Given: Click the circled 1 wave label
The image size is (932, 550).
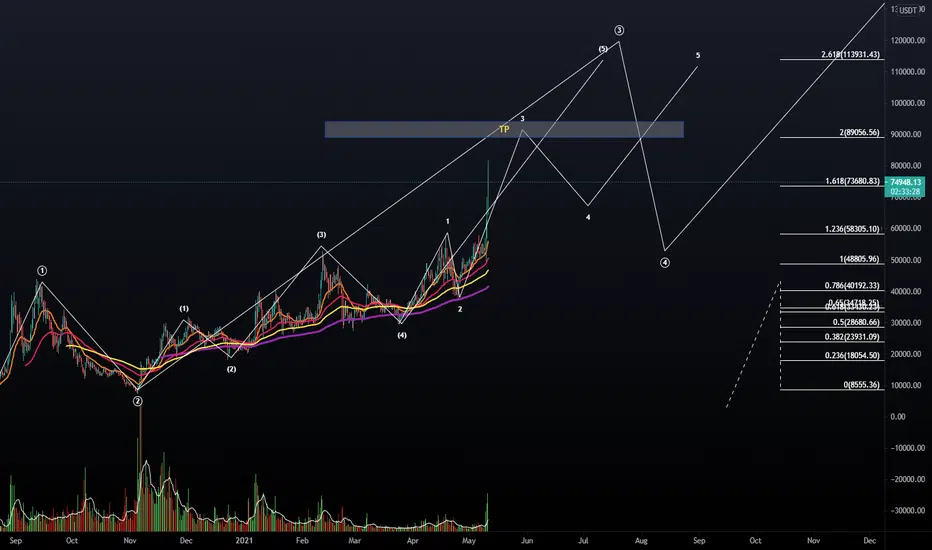Looking at the screenshot, I should point(42,271).
